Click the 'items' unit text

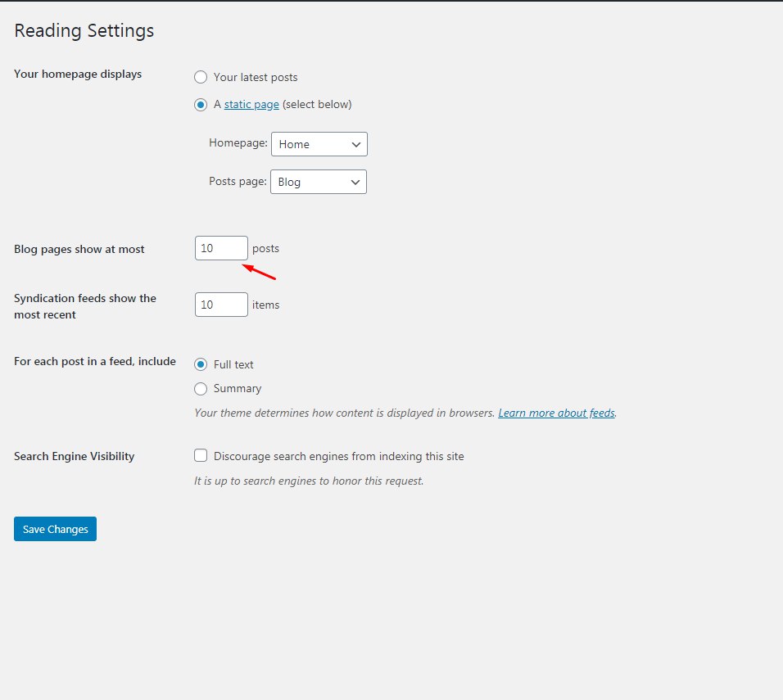pos(265,305)
